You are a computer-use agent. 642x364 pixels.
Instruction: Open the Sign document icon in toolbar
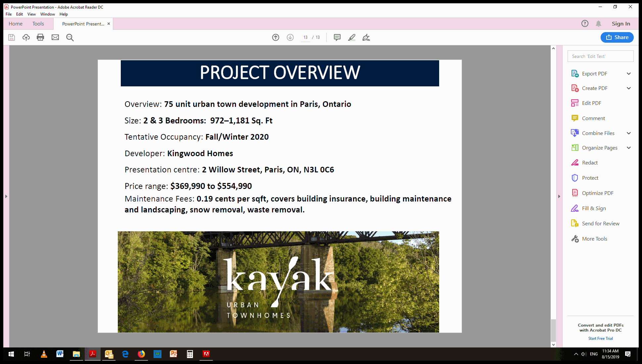(366, 37)
